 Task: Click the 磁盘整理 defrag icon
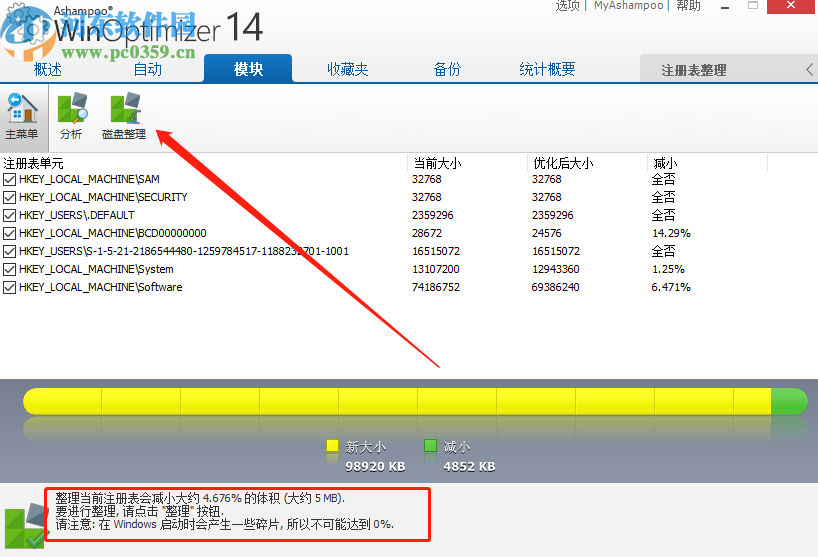[124, 116]
